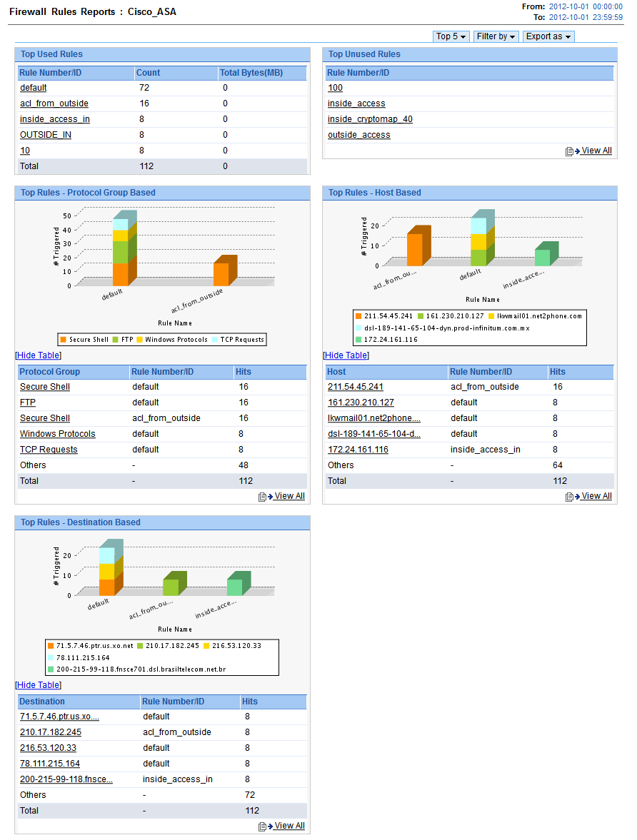Click orange 211.54.45.241 legend swatch
Image resolution: width=637 pixels, height=840 pixels.
pos(358,316)
